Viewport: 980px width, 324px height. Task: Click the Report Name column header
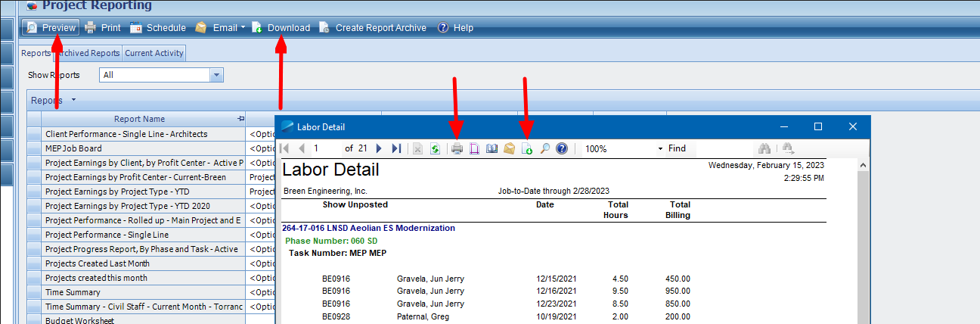(x=144, y=119)
